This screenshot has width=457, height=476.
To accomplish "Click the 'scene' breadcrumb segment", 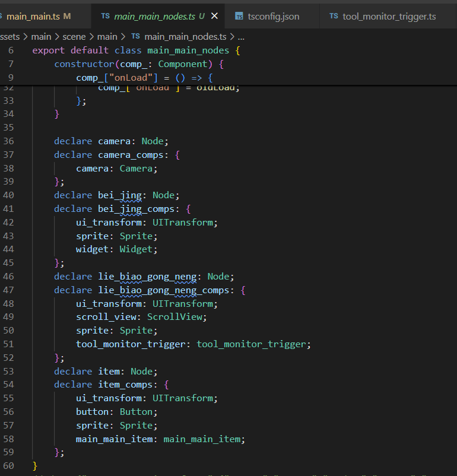I will coord(74,37).
